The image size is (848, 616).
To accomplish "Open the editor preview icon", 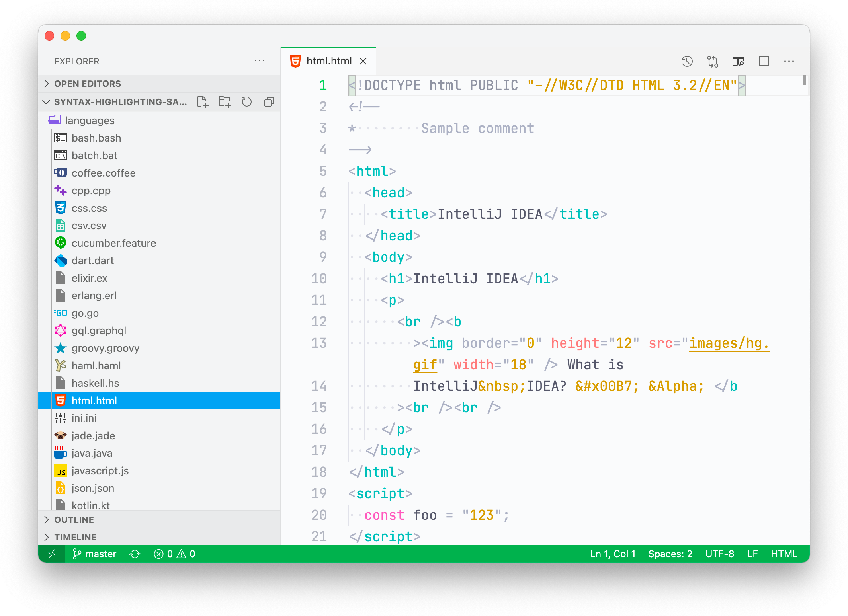I will coord(739,61).
